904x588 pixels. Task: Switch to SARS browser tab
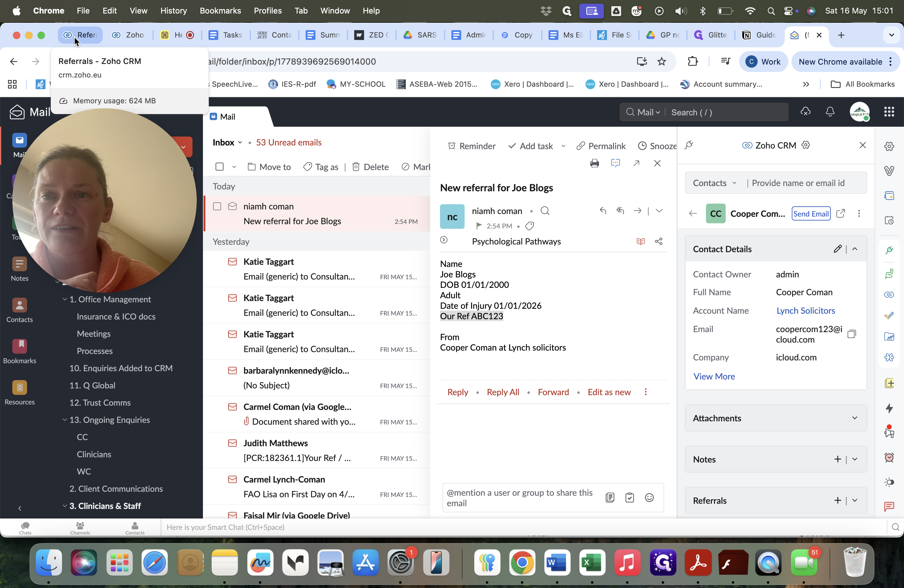pos(420,35)
